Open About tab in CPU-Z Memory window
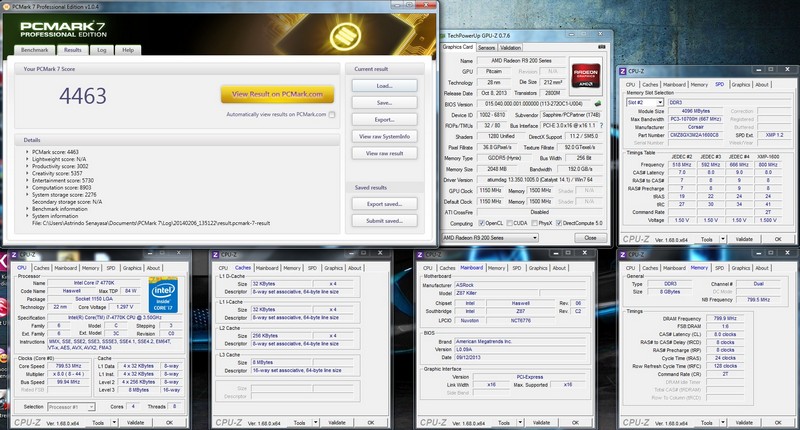Screen dimensions: 800x430 click(762, 268)
